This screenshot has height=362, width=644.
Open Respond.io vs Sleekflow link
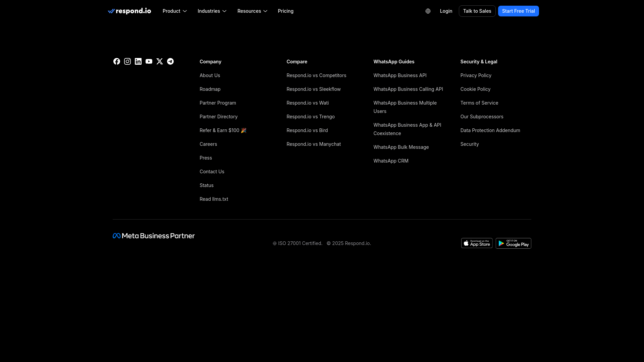pos(314,89)
